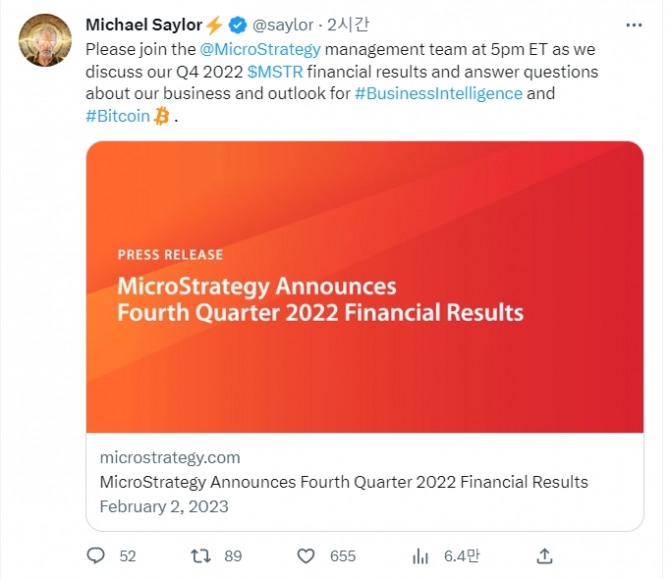Click the link card headline text
The width and height of the screenshot is (670, 579).
click(x=344, y=481)
